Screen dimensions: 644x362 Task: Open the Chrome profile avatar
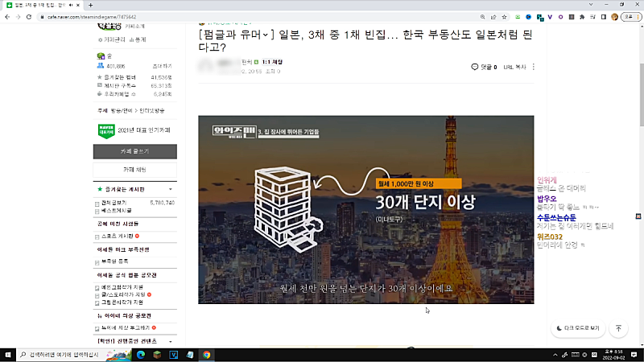click(614, 17)
